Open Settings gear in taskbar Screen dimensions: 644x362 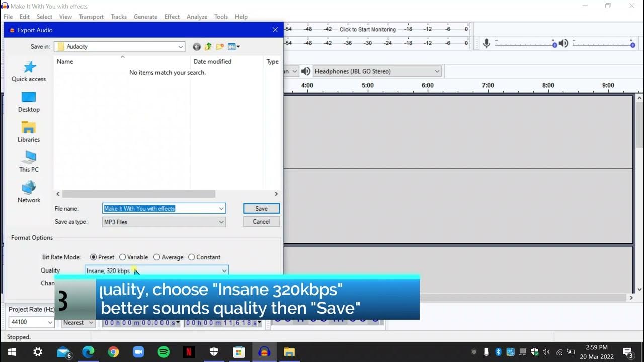pyautogui.click(x=38, y=352)
